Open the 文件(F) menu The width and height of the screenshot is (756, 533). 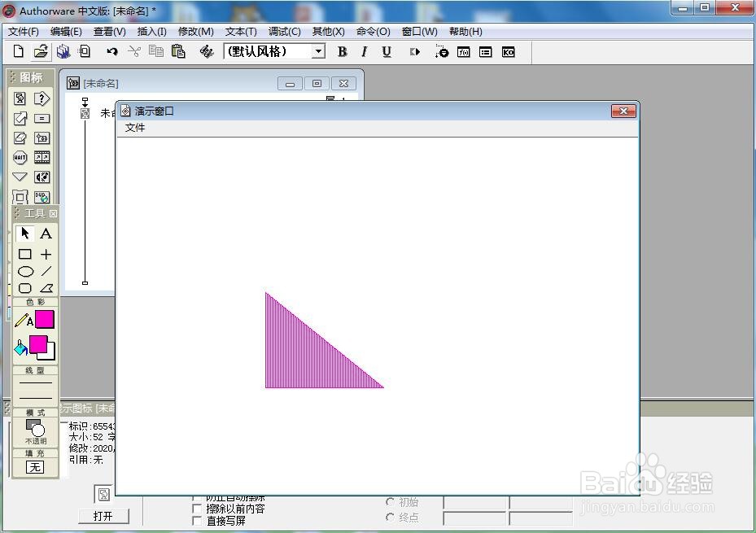[x=23, y=31]
